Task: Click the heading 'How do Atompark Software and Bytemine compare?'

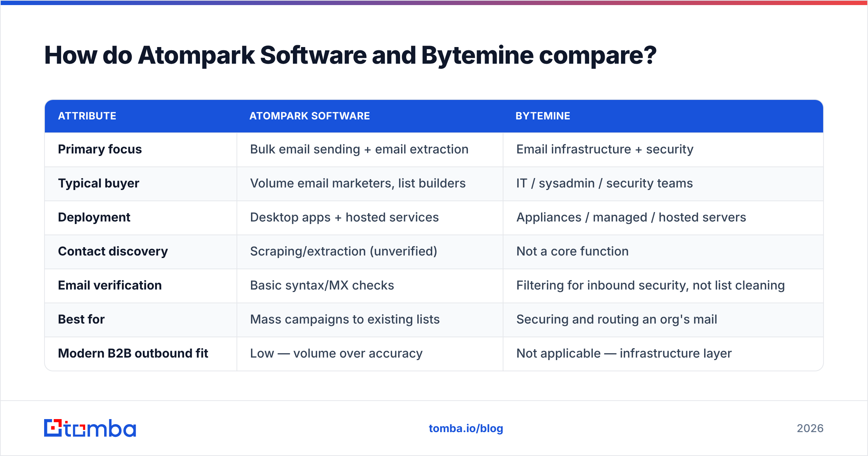Action: click(x=350, y=55)
